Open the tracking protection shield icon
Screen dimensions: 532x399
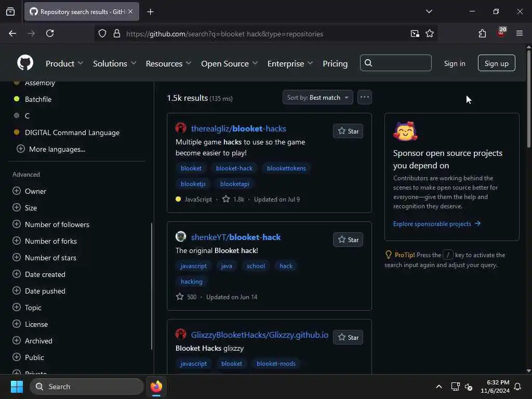coord(102,34)
